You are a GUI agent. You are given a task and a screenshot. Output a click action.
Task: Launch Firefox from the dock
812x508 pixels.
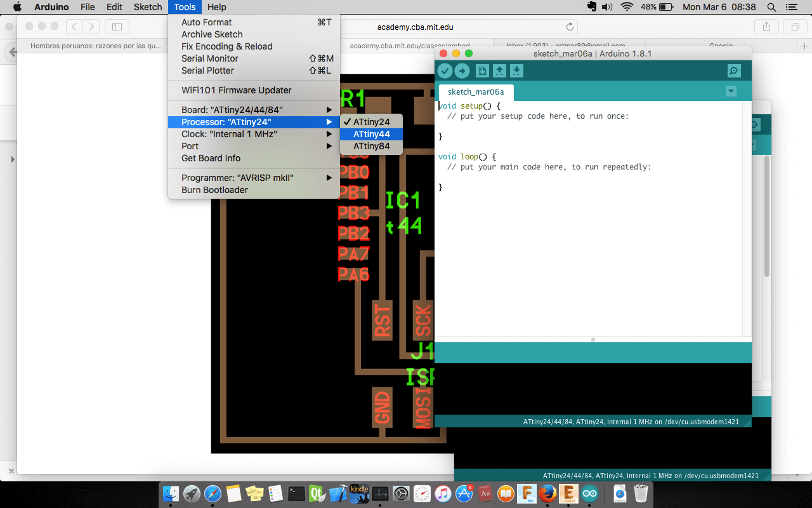(x=547, y=493)
